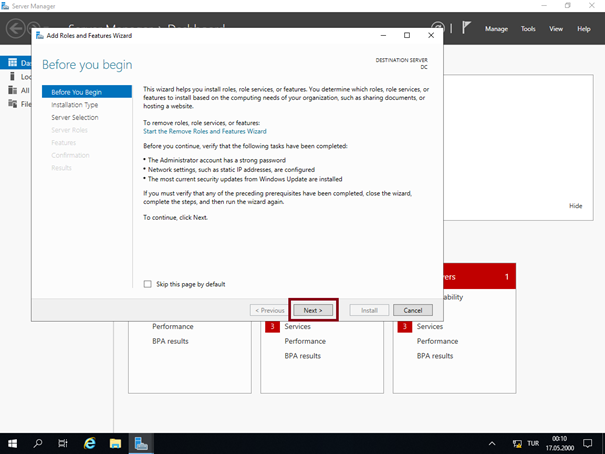Select the Local Server icon in sidebar
Viewport: 605px width, 454px height.
pos(12,76)
